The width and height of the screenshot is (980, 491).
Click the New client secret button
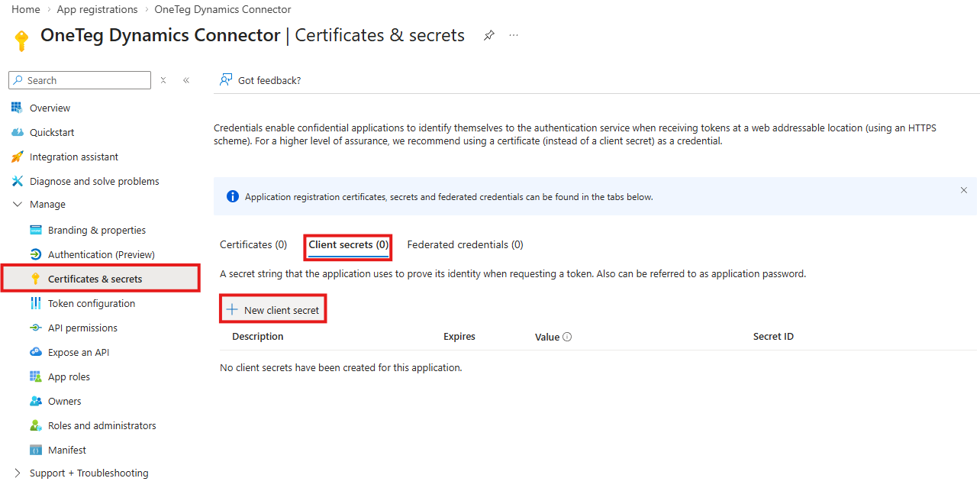click(x=273, y=310)
